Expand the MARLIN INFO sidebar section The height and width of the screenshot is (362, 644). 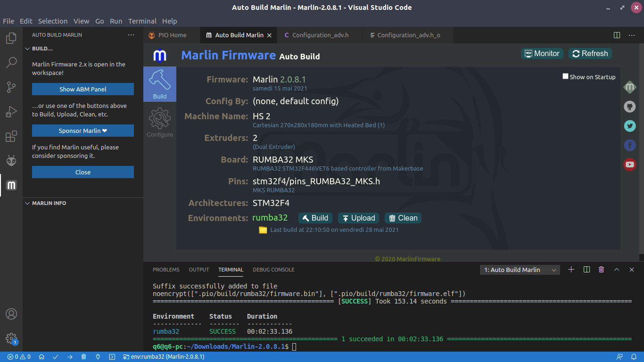click(83, 203)
